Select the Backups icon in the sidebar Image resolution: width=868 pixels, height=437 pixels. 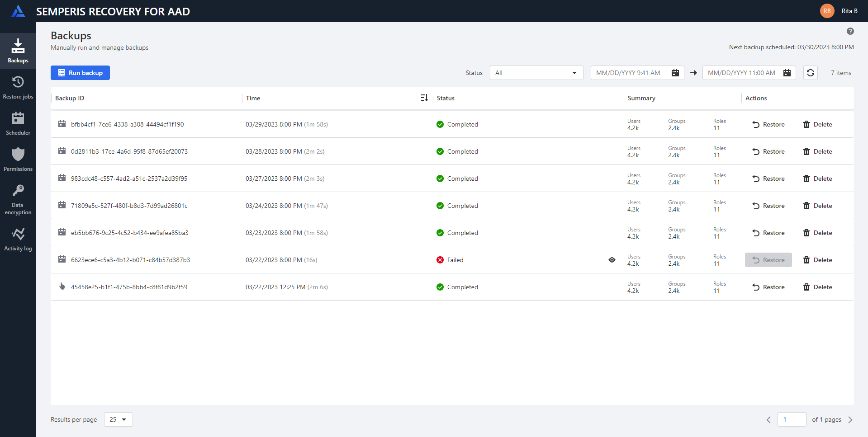[x=18, y=50]
